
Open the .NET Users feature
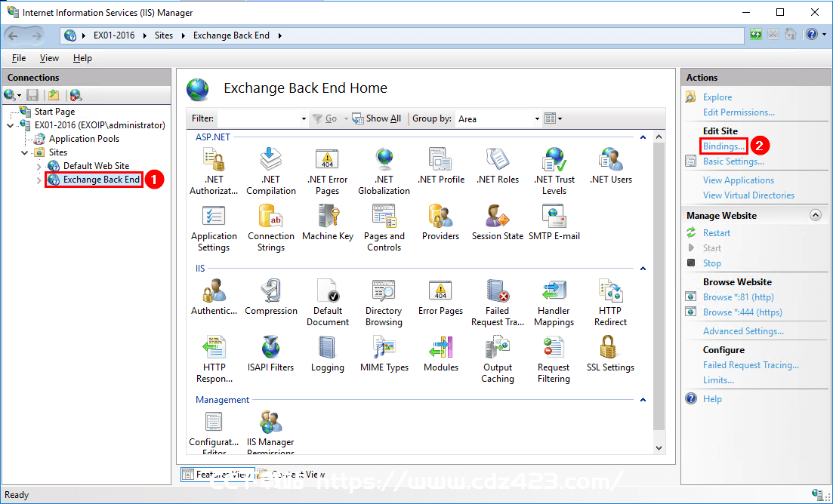611,166
